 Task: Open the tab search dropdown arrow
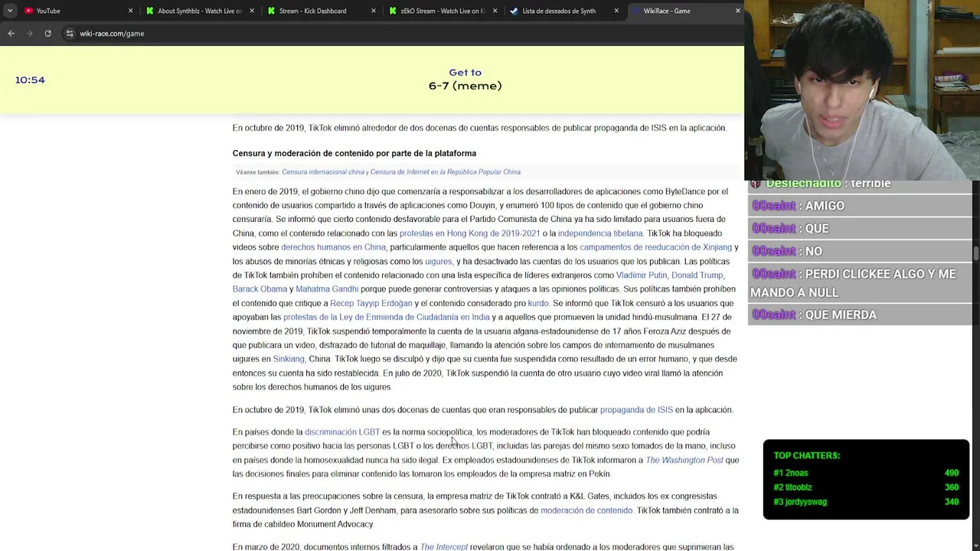[10, 11]
